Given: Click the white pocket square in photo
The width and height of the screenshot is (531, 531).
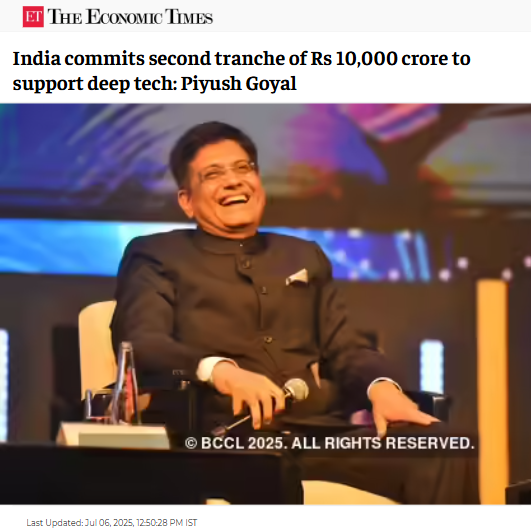Looking at the screenshot, I should coord(297,276).
